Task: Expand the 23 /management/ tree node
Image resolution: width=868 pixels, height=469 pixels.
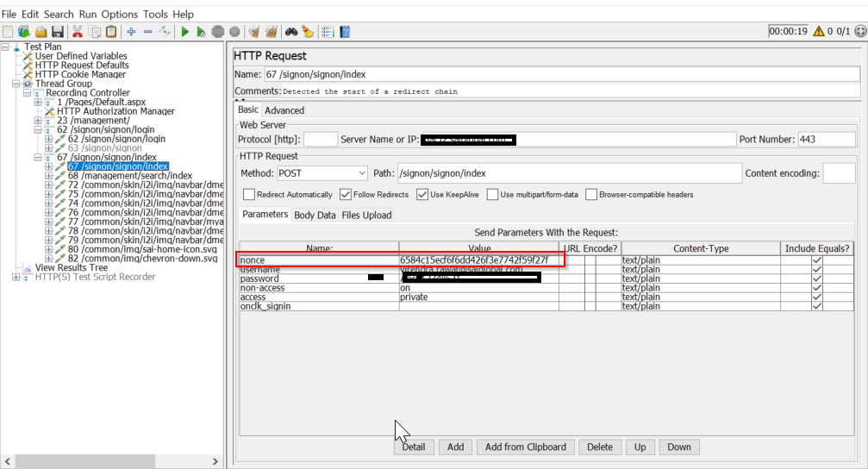Action: pos(39,121)
